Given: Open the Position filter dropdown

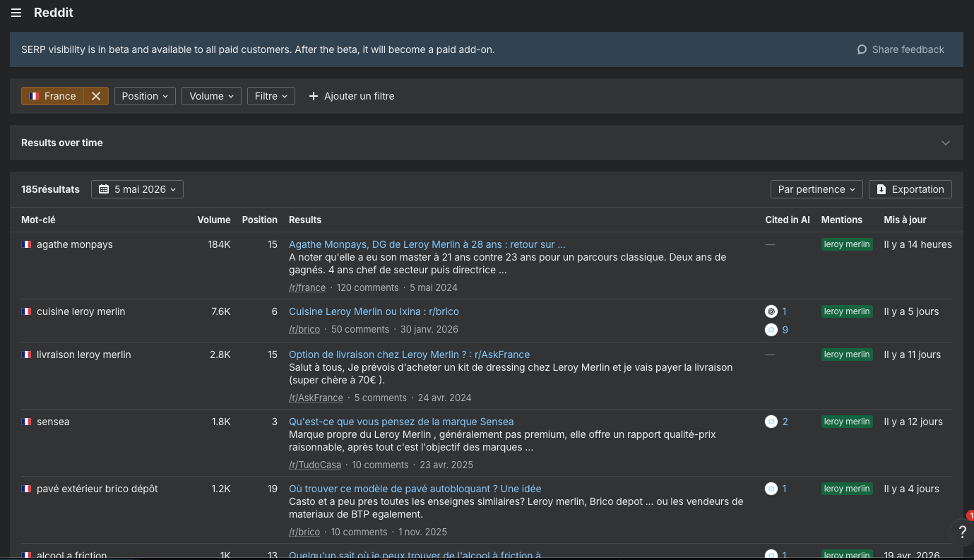Looking at the screenshot, I should [x=145, y=96].
